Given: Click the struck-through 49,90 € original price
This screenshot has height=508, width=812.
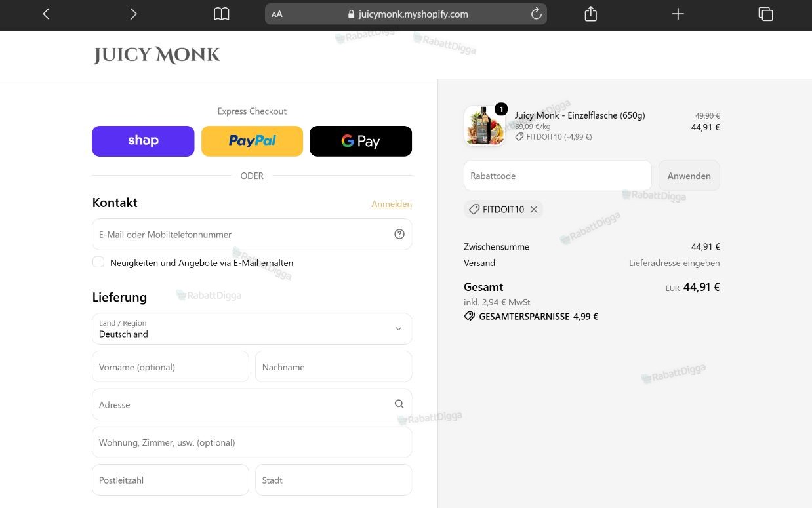Looking at the screenshot, I should (707, 116).
